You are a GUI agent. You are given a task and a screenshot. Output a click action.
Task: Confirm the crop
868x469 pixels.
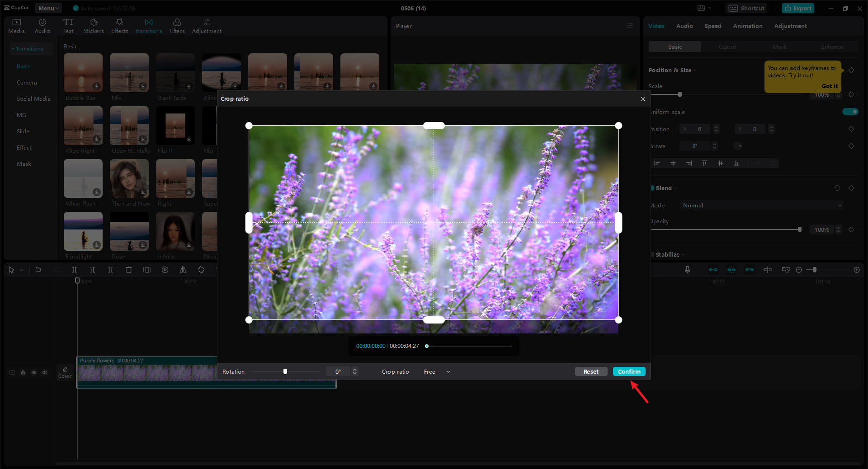pos(629,371)
